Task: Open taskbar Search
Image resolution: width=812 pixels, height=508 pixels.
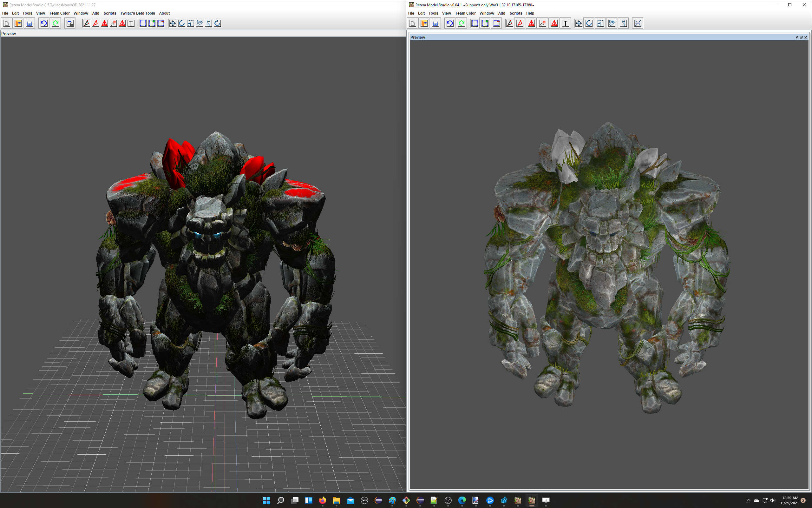Action: [x=281, y=501]
